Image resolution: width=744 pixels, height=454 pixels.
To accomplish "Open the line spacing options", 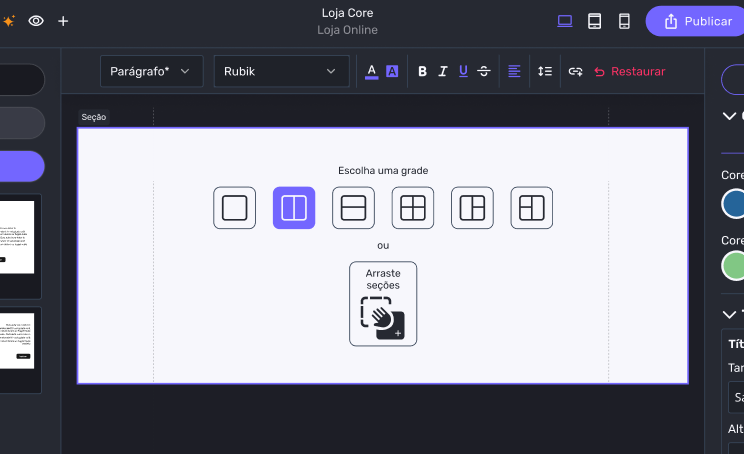I will click(x=545, y=71).
